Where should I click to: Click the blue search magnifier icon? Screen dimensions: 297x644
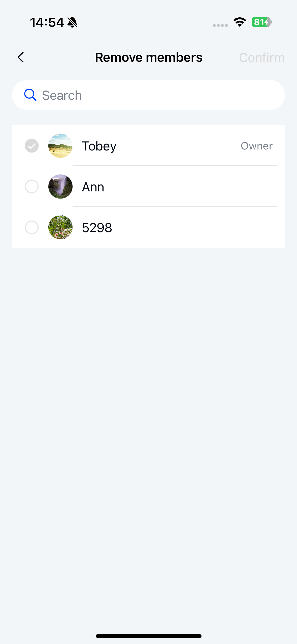point(30,95)
